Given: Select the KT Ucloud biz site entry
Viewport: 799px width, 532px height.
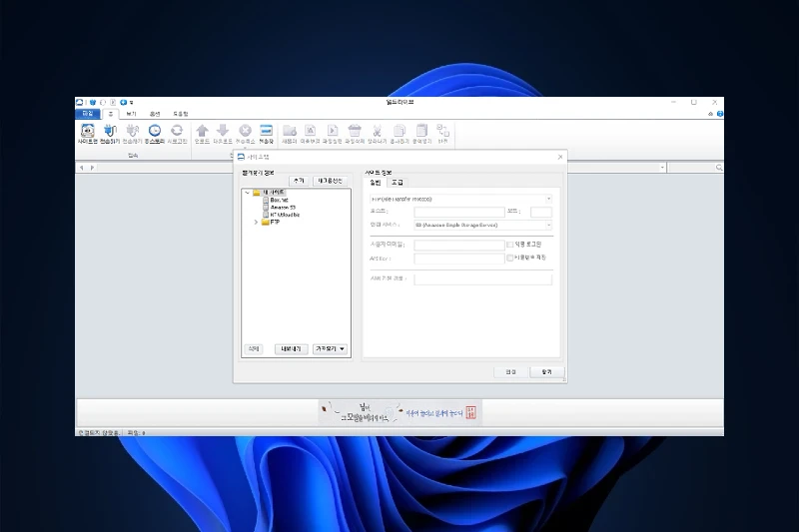Looking at the screenshot, I should pos(281,215).
